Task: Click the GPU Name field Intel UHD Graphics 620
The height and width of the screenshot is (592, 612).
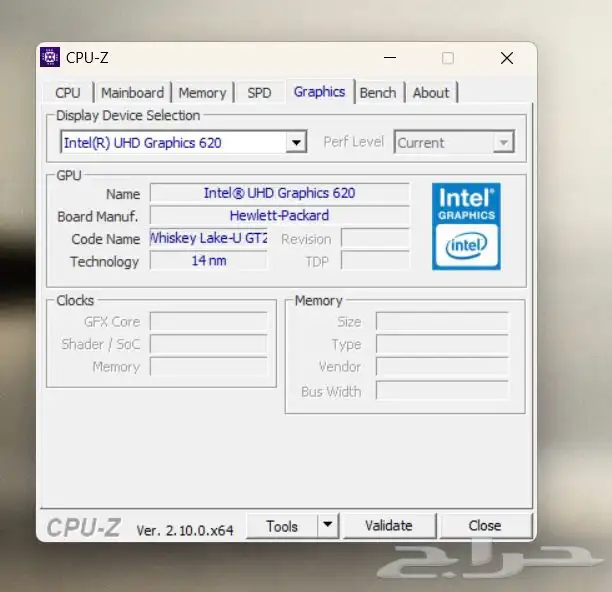Action: coord(279,193)
